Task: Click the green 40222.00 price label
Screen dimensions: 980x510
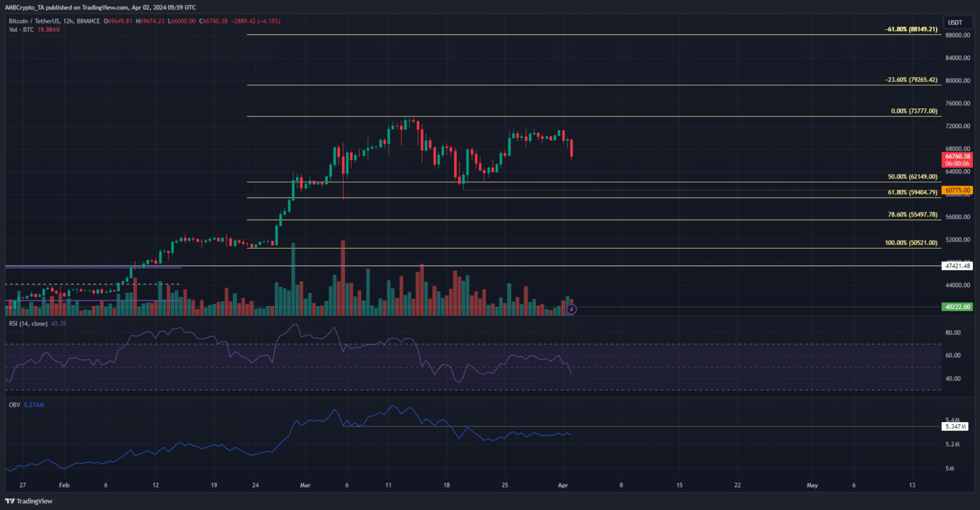Action: 957,307
